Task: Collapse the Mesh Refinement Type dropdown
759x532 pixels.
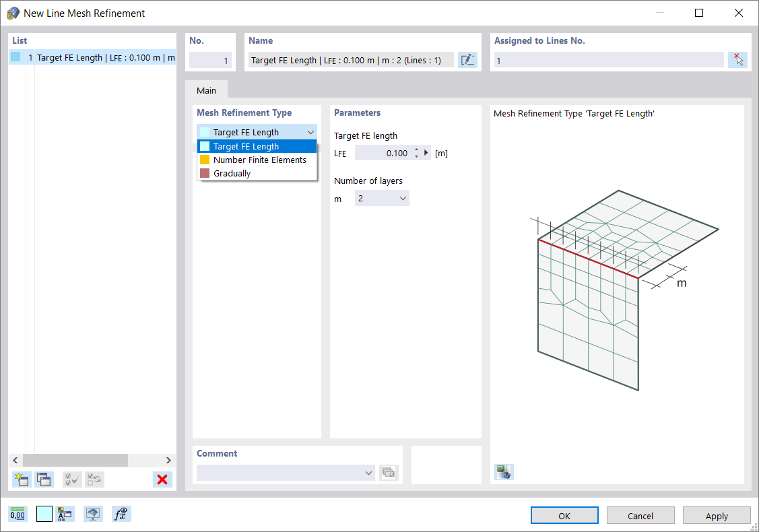Action: 310,132
